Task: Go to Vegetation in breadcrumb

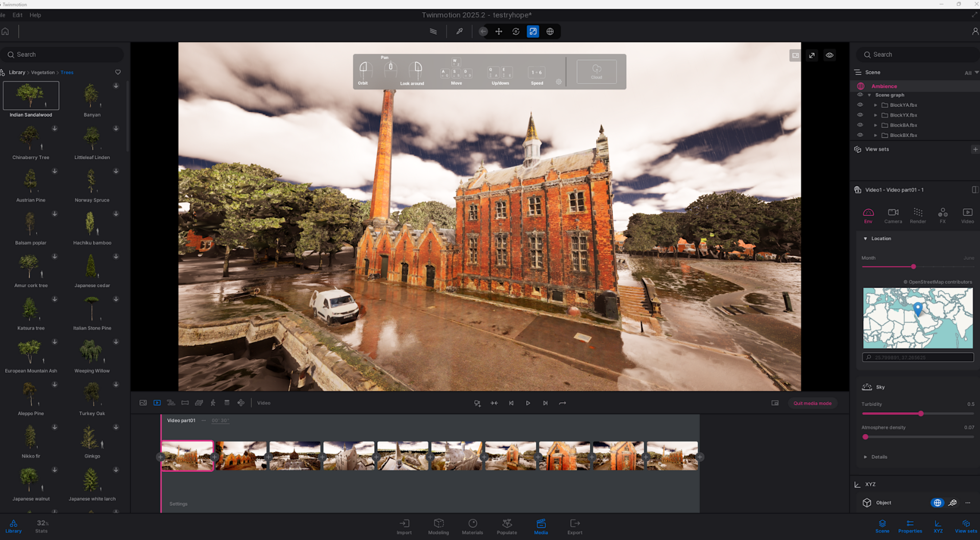Action: [x=42, y=72]
